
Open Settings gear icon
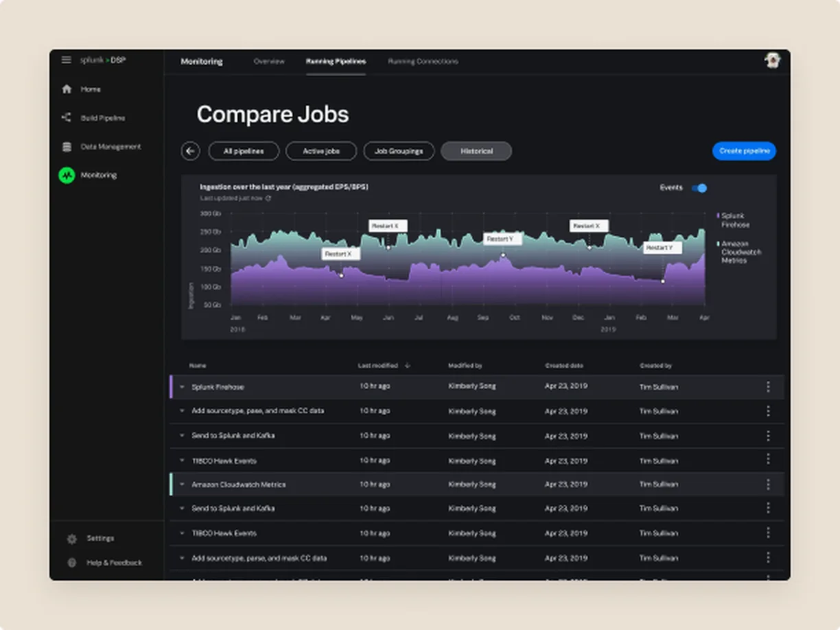[71, 539]
